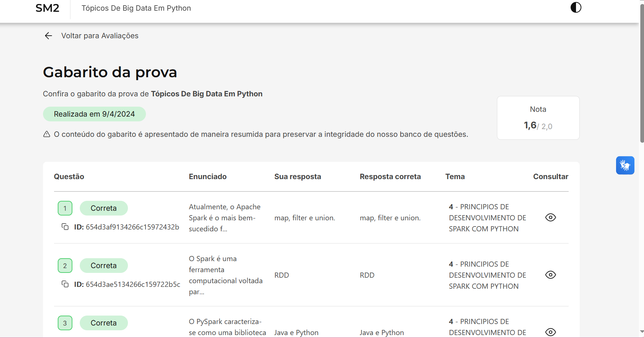Click the Realizada em 9/4/2024 badge
Screen dimensions: 644x338
[94, 114]
